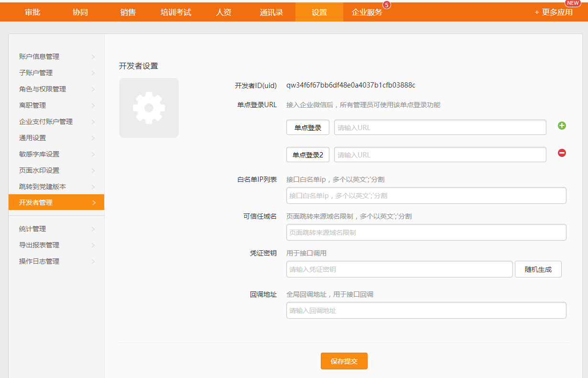Click the 回调地址 input field

pos(426,311)
